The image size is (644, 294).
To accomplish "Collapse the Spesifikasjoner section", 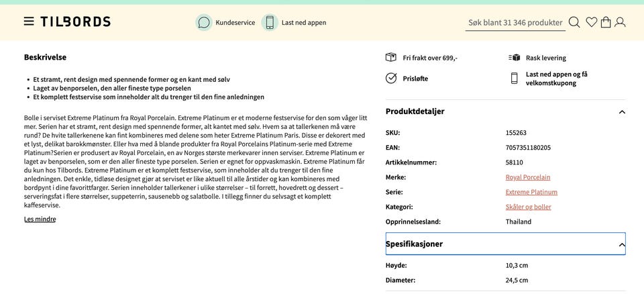I will pos(506,244).
